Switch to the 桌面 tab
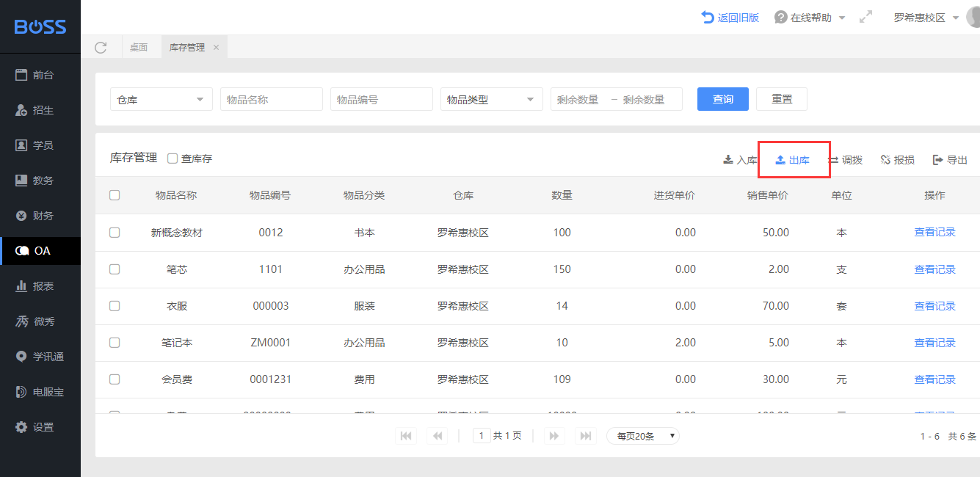Screen dimensions: 980x477 (139, 48)
